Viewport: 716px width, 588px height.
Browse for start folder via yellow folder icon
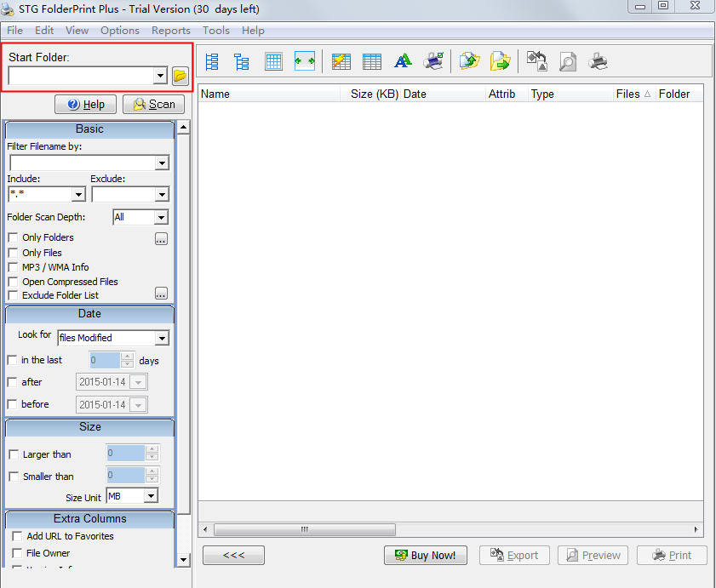(x=180, y=76)
